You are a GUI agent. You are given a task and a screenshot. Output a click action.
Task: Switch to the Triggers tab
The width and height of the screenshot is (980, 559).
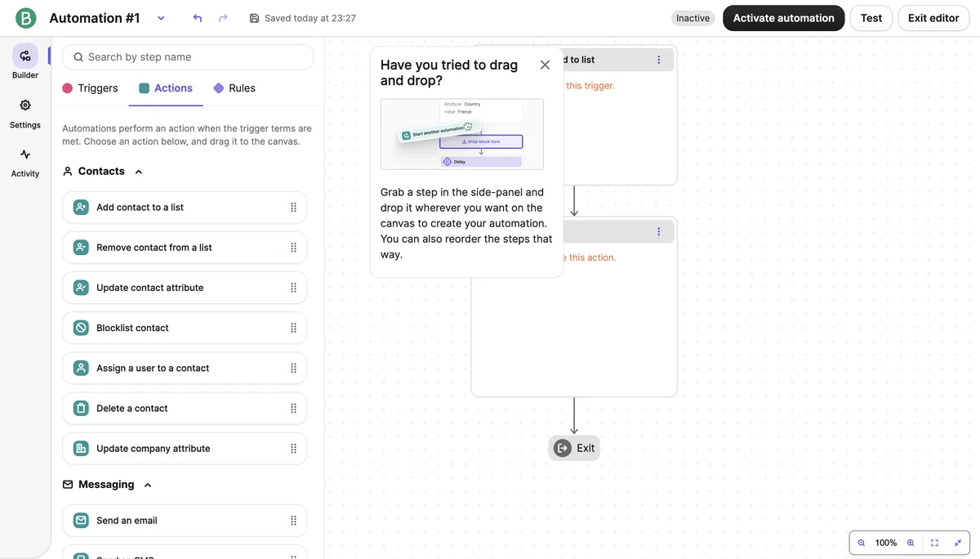click(91, 88)
